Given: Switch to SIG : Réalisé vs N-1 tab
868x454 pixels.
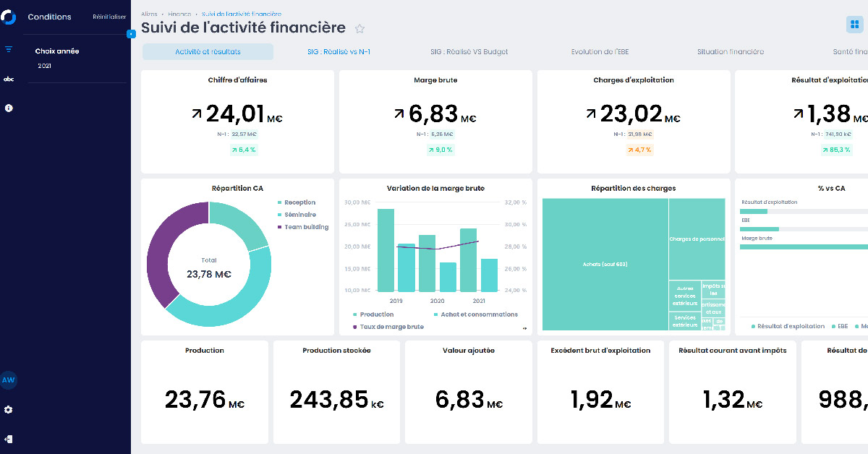Looking at the screenshot, I should click(339, 52).
